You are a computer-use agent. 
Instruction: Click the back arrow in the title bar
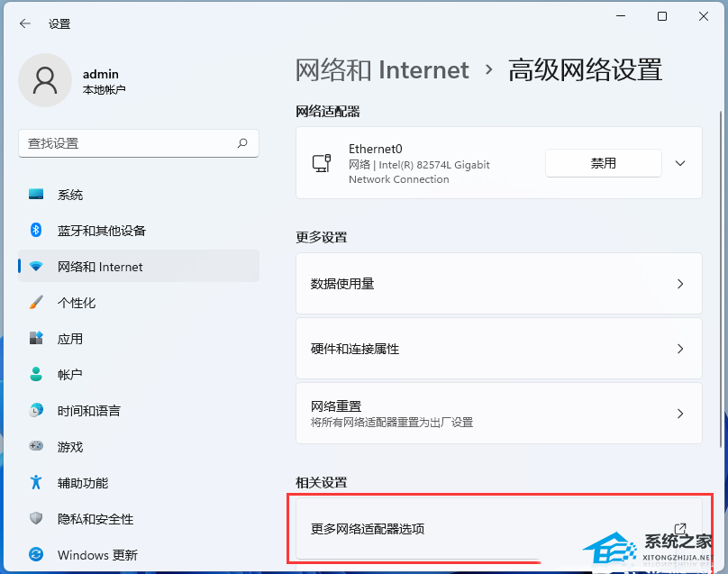(x=24, y=24)
